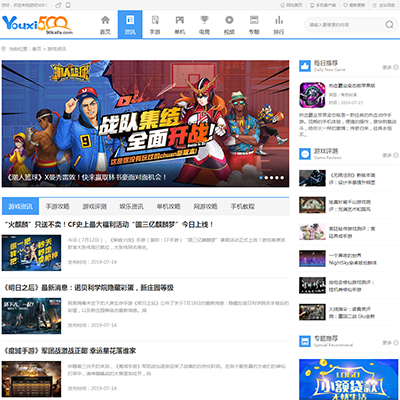
Task: Switch to the 游戏评测 tab
Action: [95, 207]
